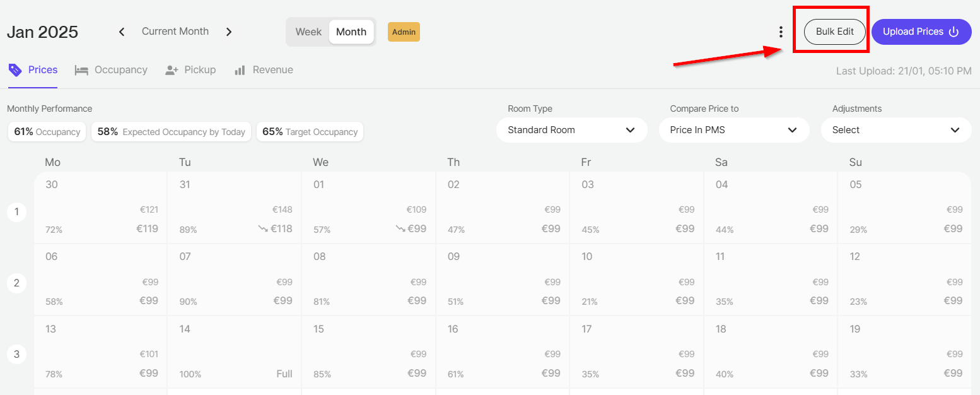Click the Admin badge
980x395 pixels.
pyautogui.click(x=404, y=32)
